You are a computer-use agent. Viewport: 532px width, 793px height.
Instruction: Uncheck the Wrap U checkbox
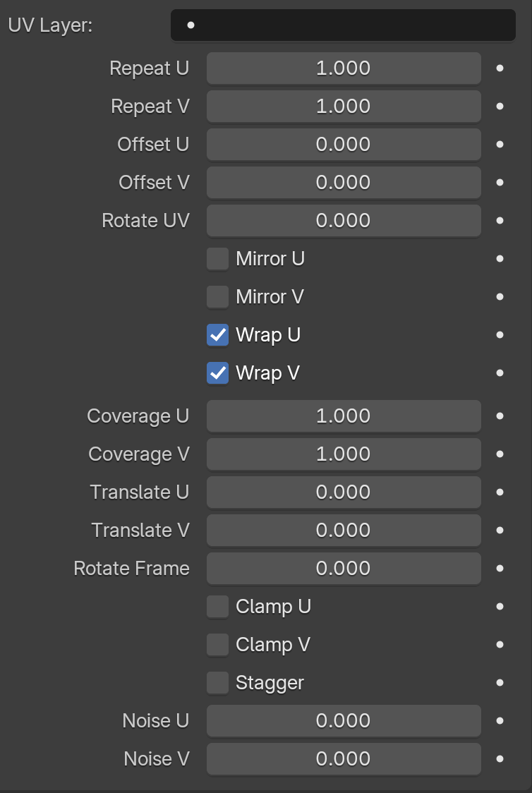click(x=217, y=335)
